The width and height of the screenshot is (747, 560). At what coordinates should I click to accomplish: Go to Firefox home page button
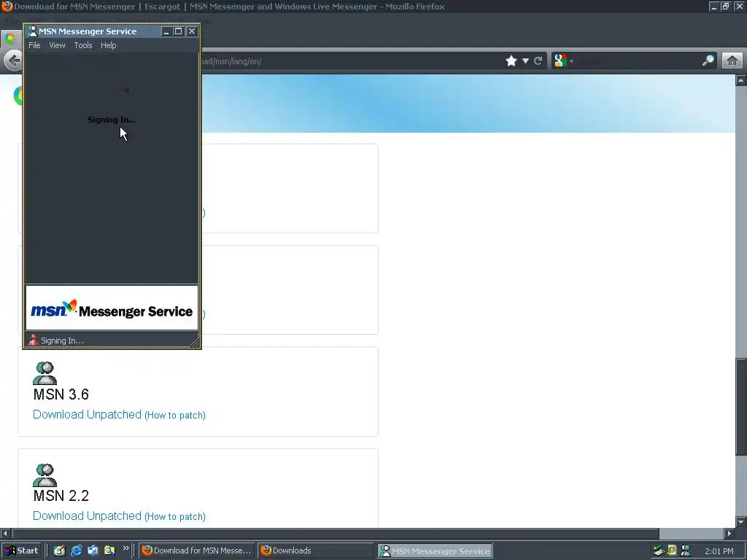pyautogui.click(x=732, y=61)
